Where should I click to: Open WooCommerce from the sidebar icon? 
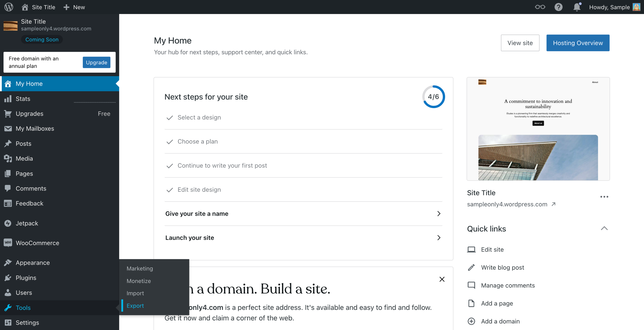(8, 243)
